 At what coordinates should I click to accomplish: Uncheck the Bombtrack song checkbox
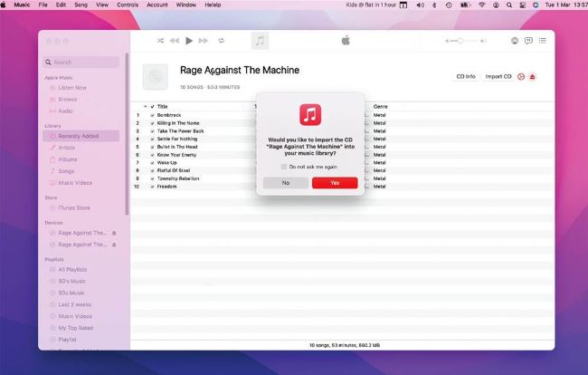point(151,115)
